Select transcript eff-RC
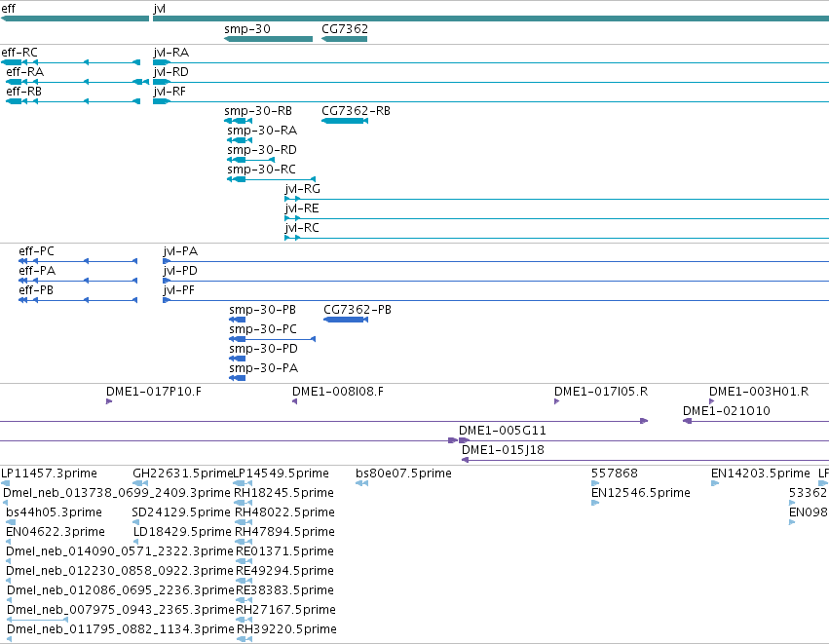 point(71,62)
